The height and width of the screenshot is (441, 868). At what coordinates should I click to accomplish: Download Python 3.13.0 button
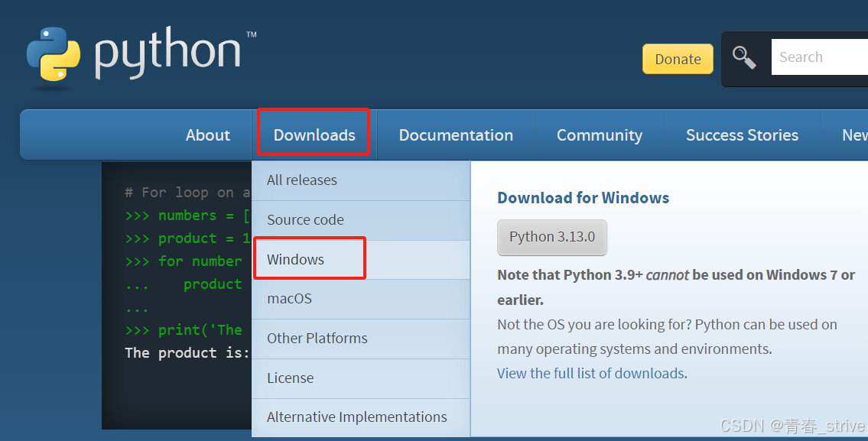pyautogui.click(x=552, y=238)
